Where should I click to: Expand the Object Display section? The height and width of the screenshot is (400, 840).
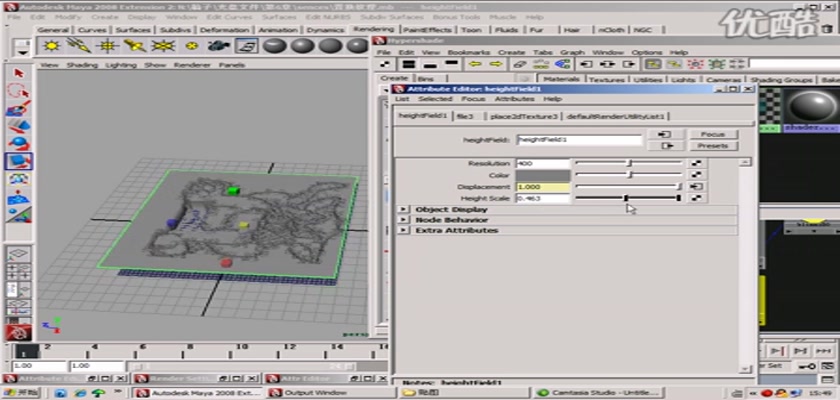403,210
